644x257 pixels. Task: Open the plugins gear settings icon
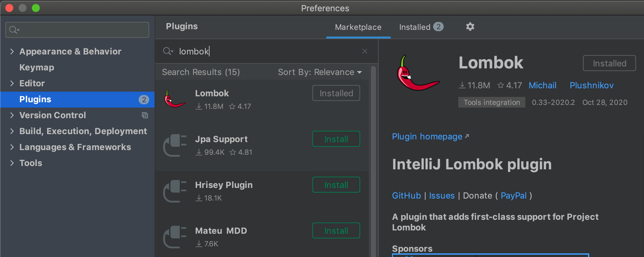(470, 27)
